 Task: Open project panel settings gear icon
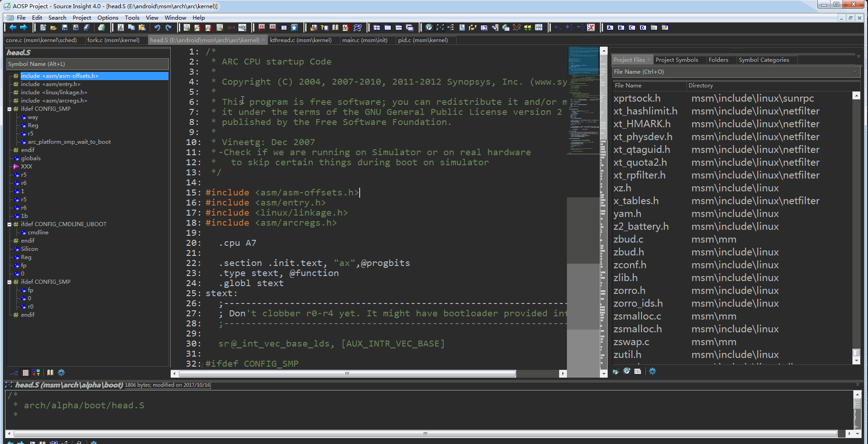pyautogui.click(x=652, y=371)
